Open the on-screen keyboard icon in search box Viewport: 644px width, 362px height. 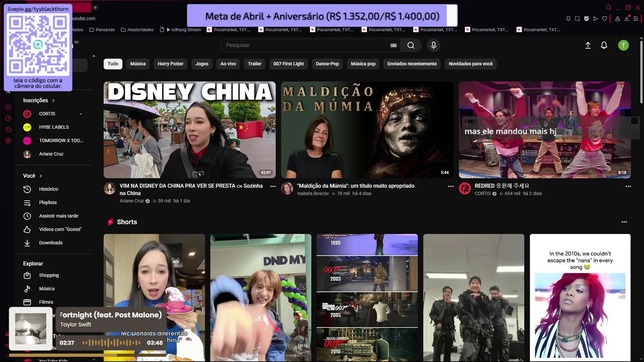393,45
